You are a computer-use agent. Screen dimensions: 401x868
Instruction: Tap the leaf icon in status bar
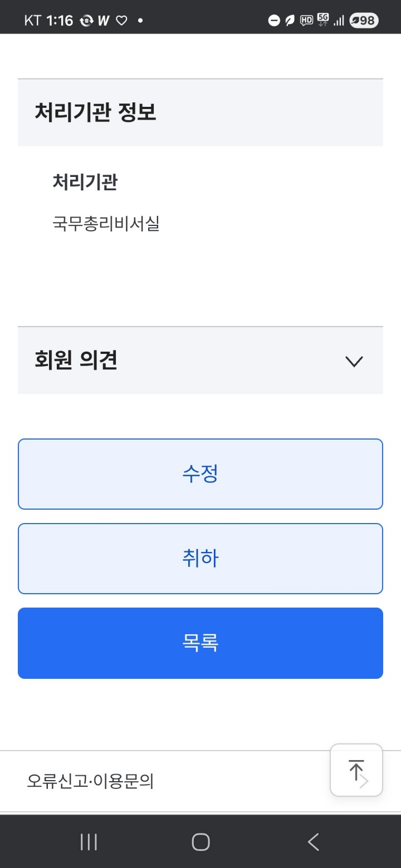pyautogui.click(x=290, y=21)
